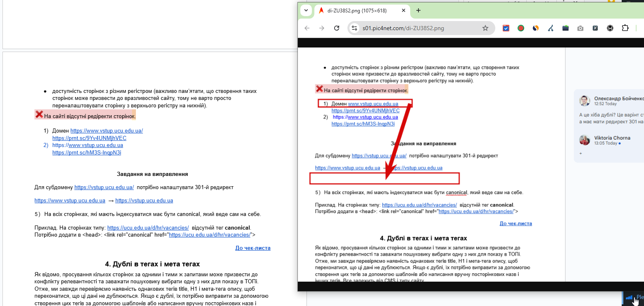Click 'canonical' word underlined red in the browser image
644x306 pixels.
pyautogui.click(x=456, y=192)
